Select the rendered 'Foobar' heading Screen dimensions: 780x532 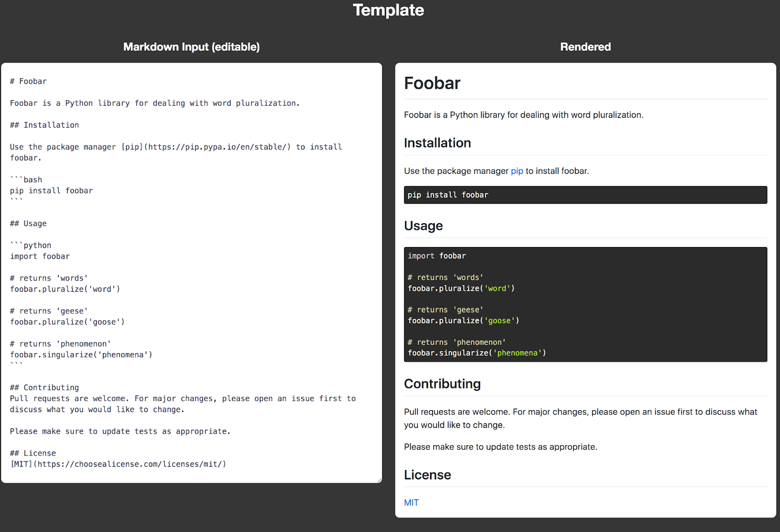[431, 83]
